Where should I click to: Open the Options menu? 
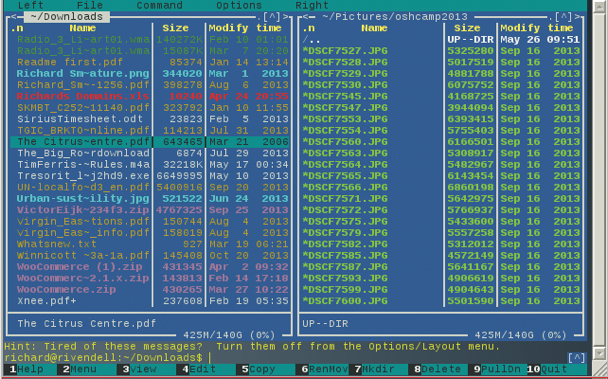click(239, 5)
